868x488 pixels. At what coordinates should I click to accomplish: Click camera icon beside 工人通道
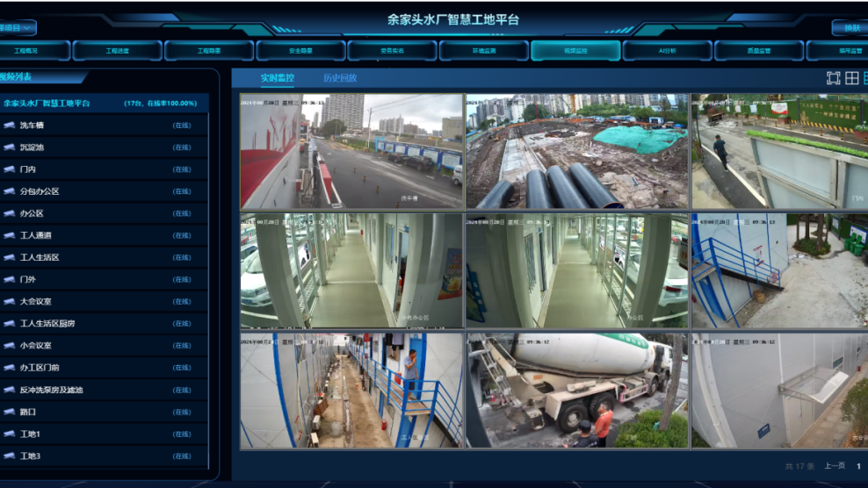click(x=10, y=235)
